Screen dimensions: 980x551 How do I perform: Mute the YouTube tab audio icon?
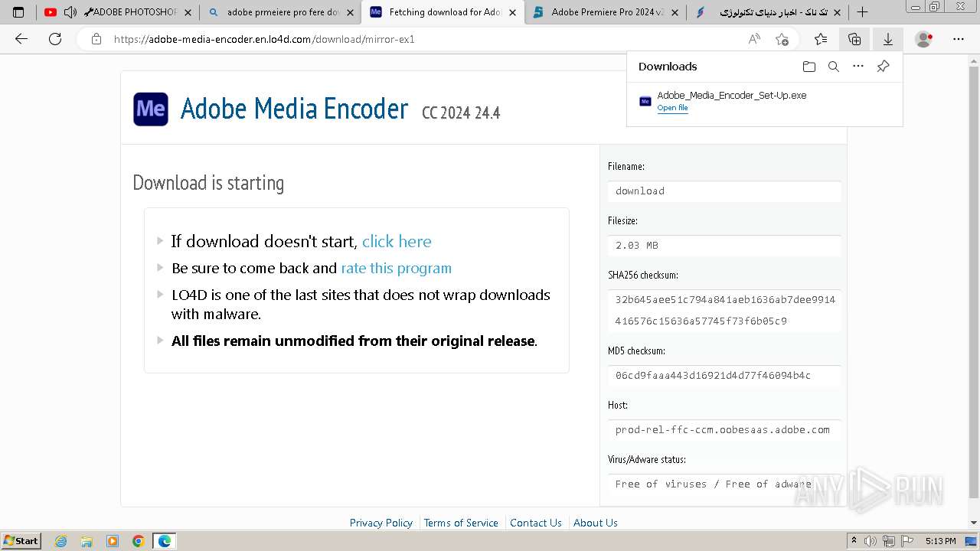[x=70, y=12]
